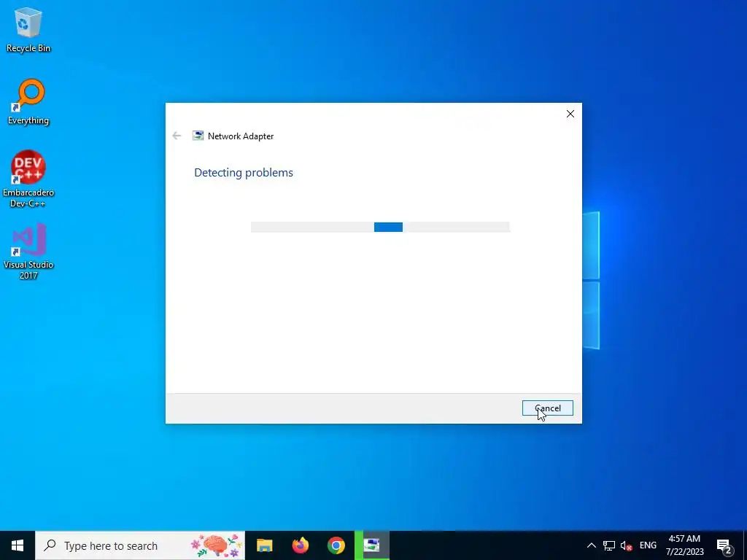Open the Windows Start menu

pos(18,545)
